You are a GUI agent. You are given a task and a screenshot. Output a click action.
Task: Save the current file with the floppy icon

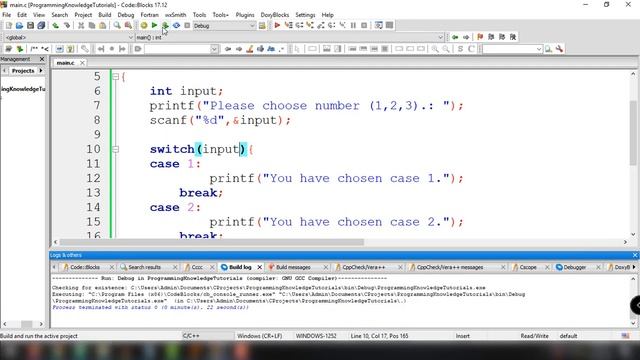(30, 25)
